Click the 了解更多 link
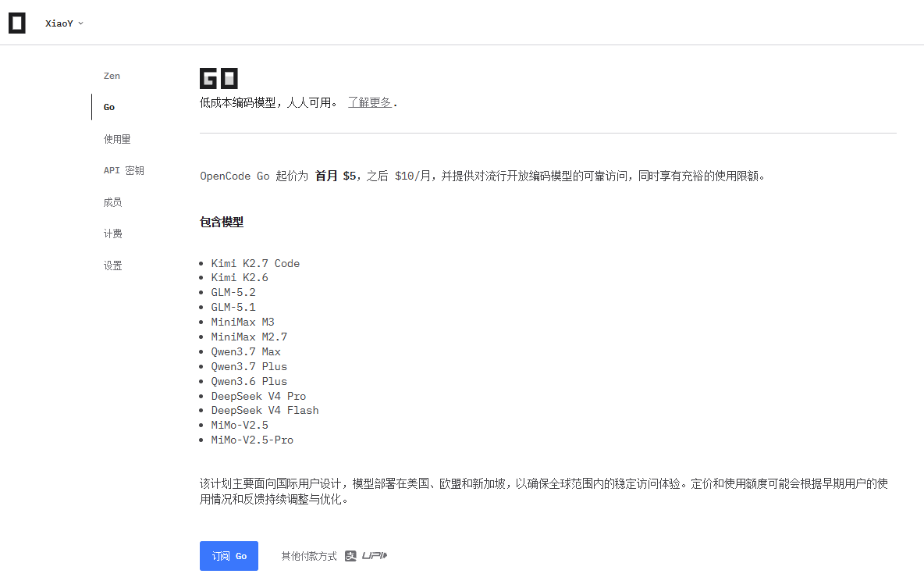 [x=369, y=102]
